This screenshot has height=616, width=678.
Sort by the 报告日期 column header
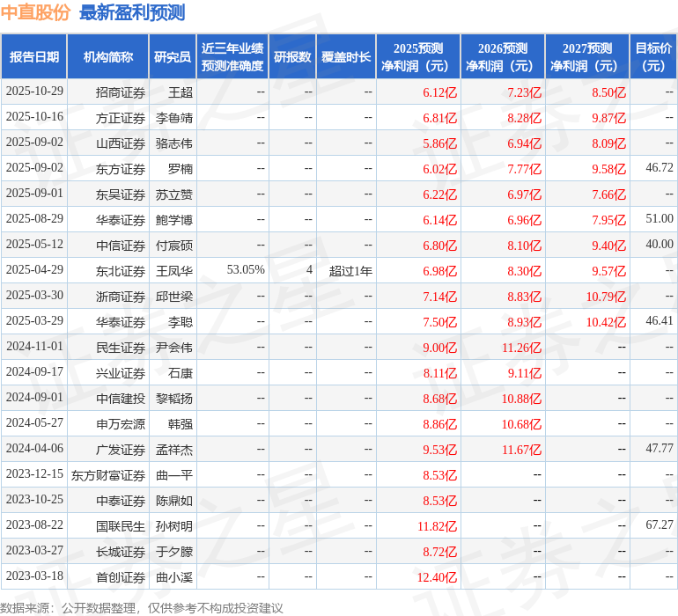click(x=34, y=57)
